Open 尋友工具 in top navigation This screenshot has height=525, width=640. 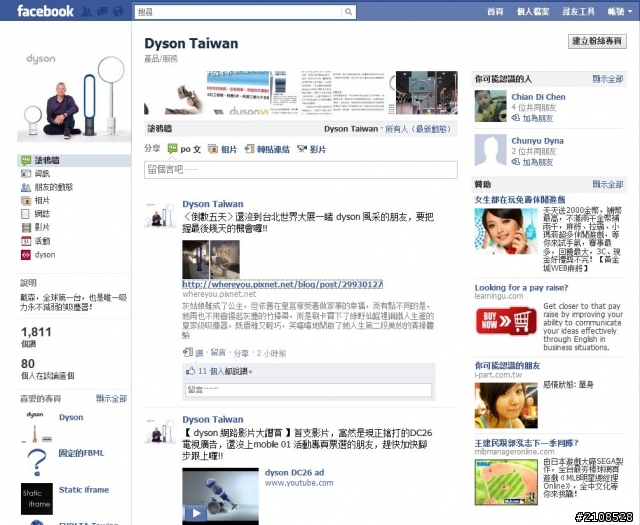[578, 11]
